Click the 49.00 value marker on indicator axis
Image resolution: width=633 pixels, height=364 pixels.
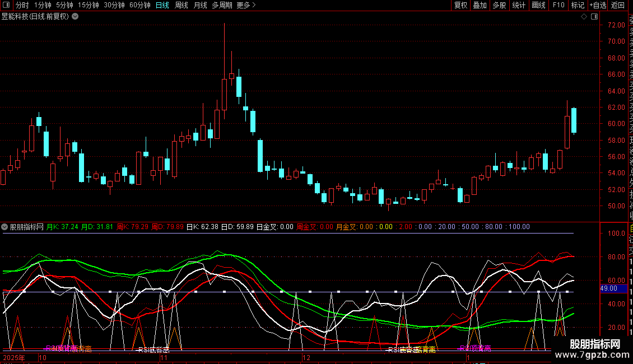pos(608,288)
